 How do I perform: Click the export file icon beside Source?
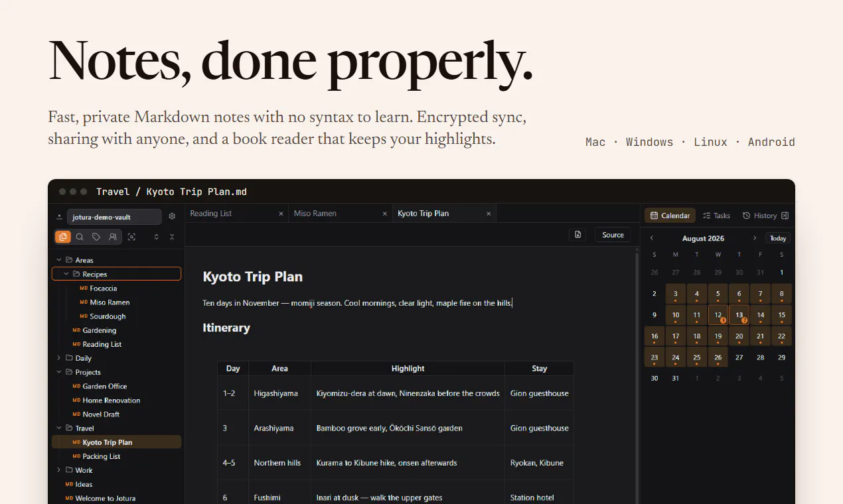coord(577,235)
